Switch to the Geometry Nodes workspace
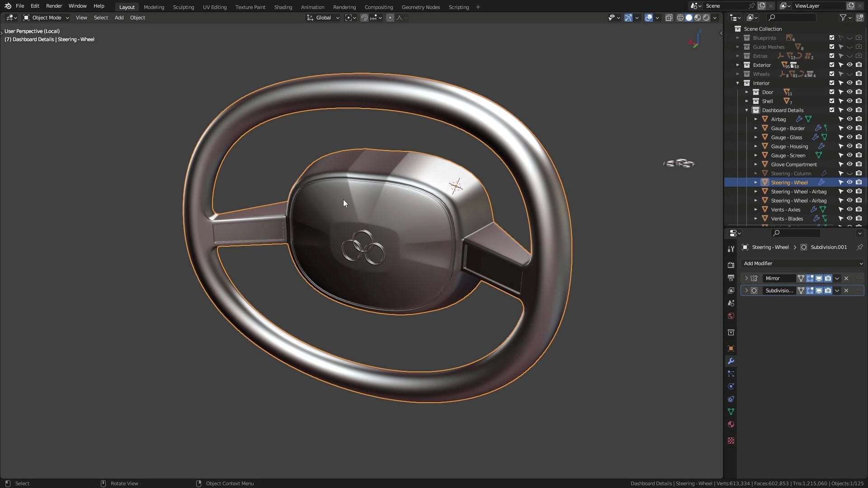Screen dimensions: 868x488 (x=420, y=7)
